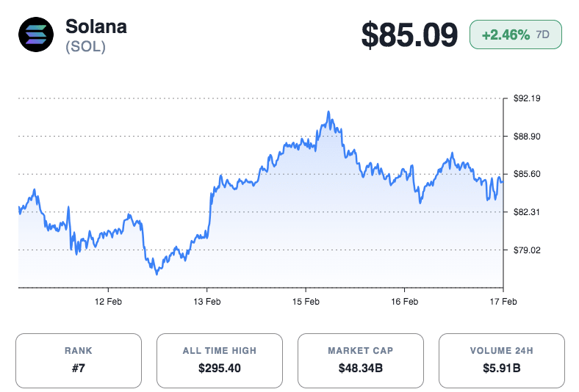Screen dimensions: 579x392
Task: Open the Volume 24H card
Action: coord(501,360)
